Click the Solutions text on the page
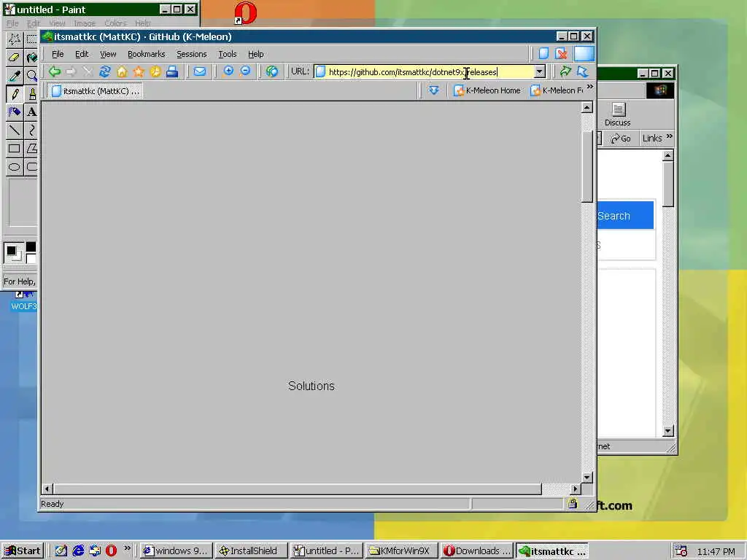The width and height of the screenshot is (747, 560). [x=311, y=386]
